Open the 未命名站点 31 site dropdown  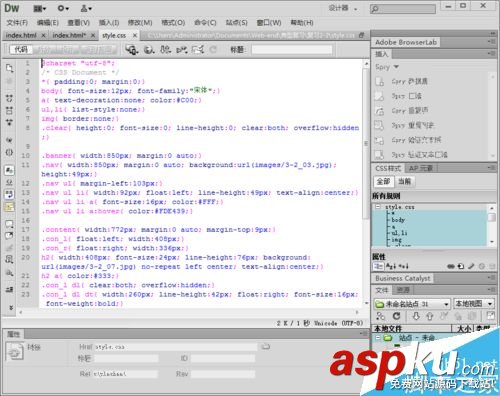(x=412, y=304)
